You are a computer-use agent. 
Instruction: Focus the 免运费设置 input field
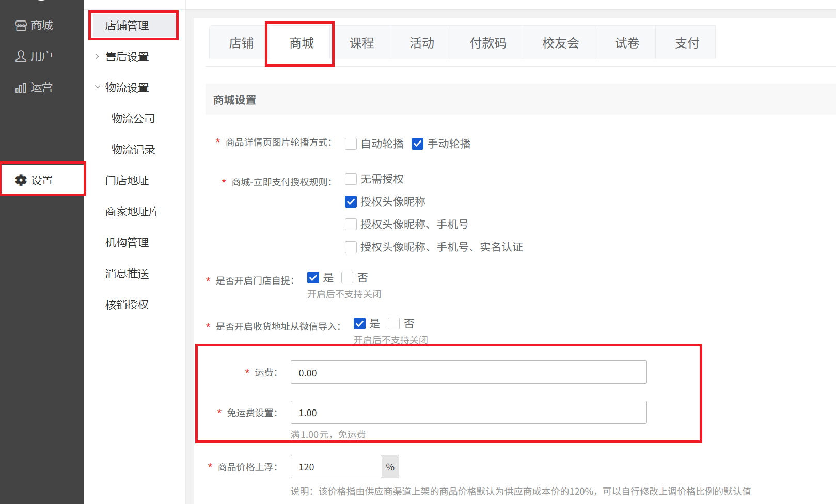coord(468,413)
